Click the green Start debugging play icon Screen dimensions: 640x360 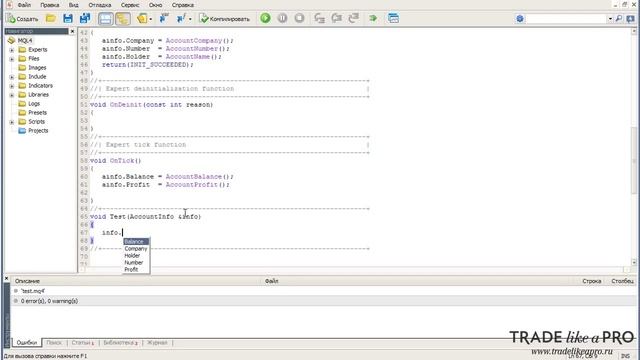[x=265, y=18]
